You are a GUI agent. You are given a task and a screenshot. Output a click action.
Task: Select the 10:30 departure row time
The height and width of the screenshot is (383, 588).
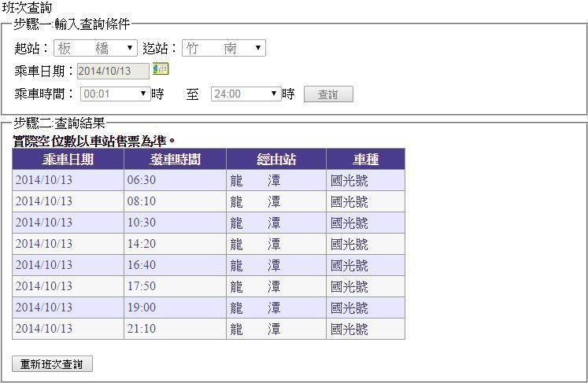pyautogui.click(x=142, y=223)
